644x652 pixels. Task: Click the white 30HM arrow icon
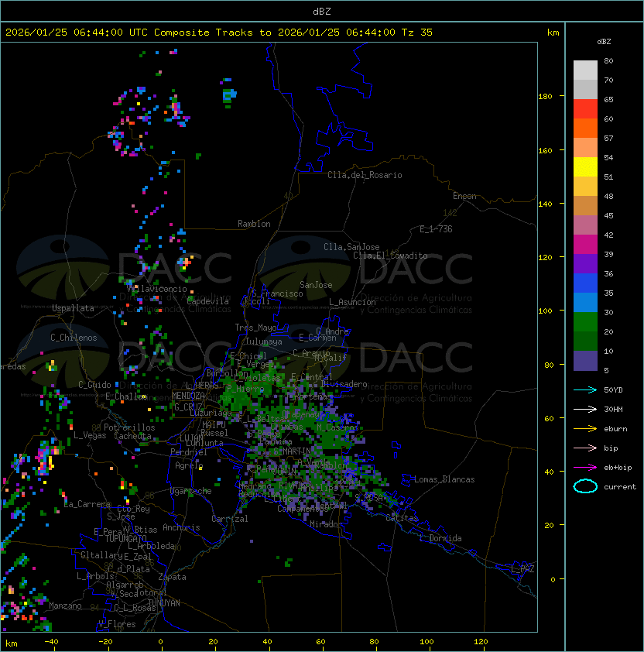click(x=585, y=409)
